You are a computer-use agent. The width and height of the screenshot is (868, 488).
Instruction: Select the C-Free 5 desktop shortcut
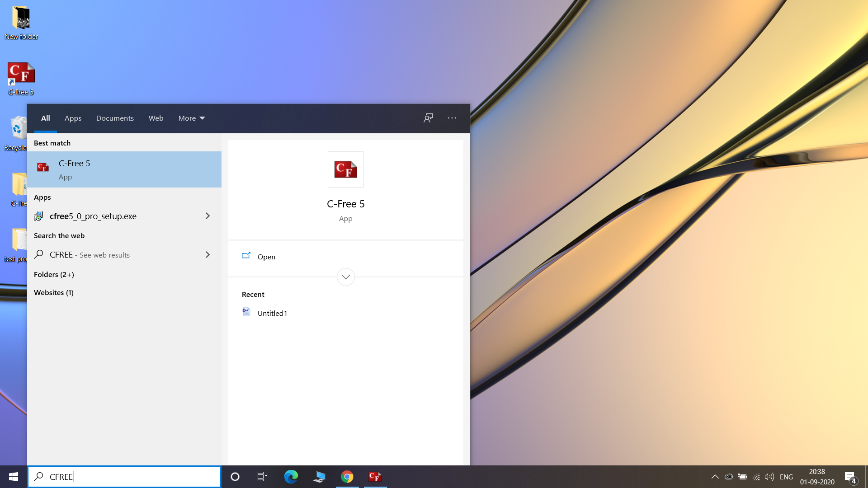coord(21,79)
